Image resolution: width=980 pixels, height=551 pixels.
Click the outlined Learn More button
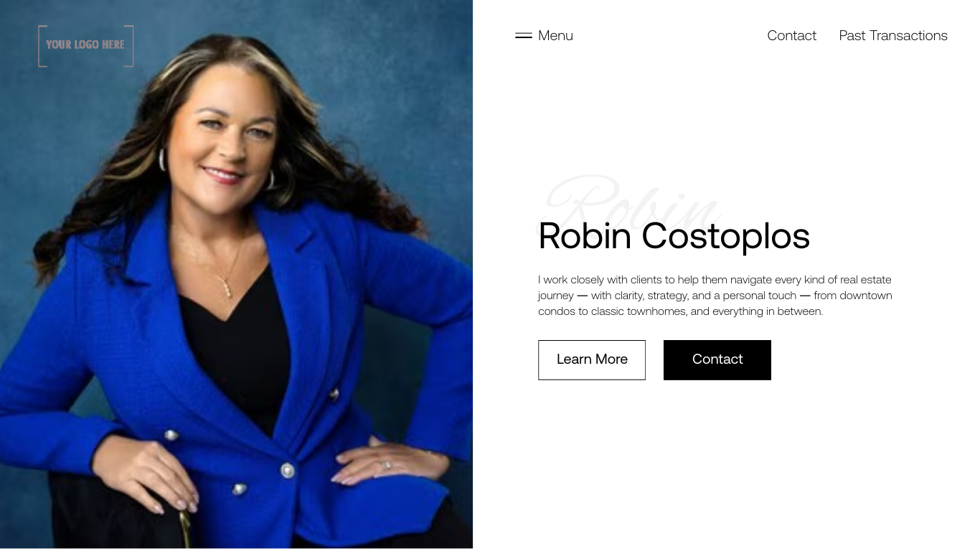point(592,359)
